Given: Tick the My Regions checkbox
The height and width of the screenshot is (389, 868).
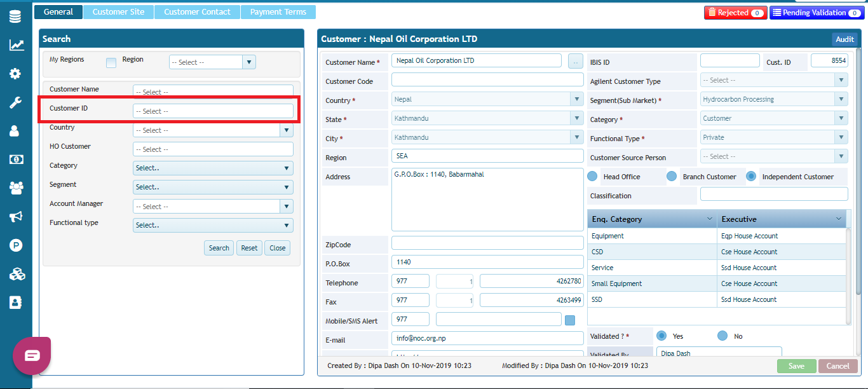Looking at the screenshot, I should click(111, 62).
